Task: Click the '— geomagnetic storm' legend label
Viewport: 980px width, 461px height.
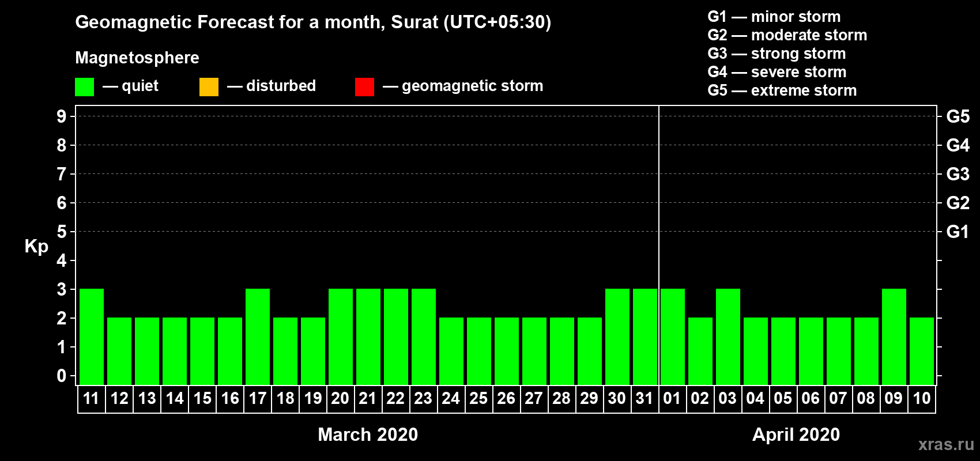Action: (463, 86)
